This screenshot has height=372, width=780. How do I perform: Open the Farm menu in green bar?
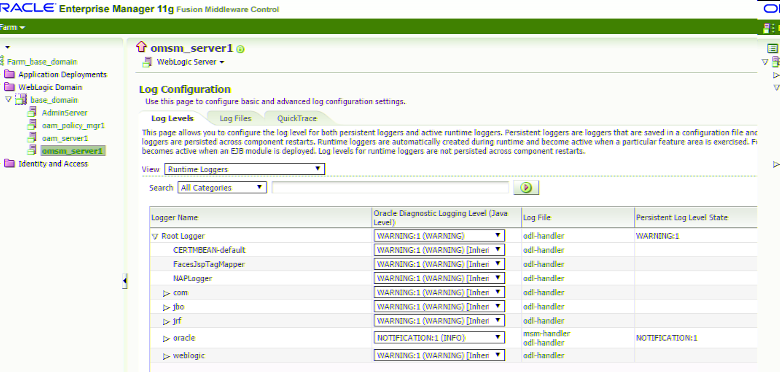(12, 27)
